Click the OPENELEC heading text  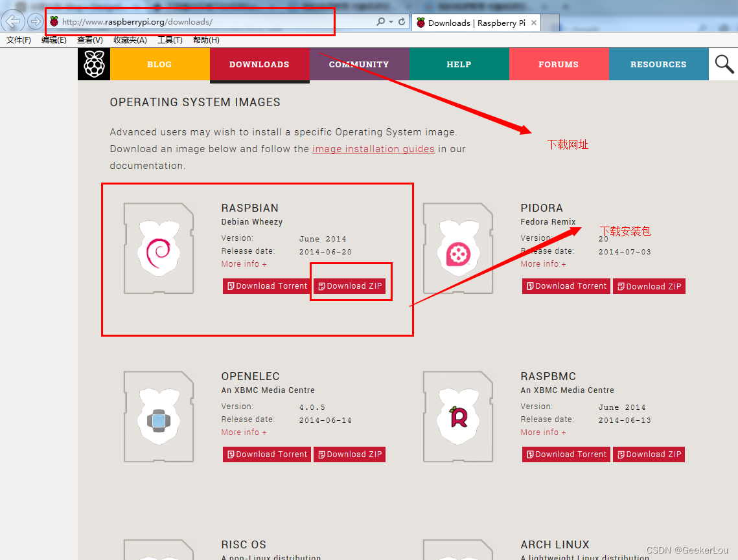click(x=250, y=376)
